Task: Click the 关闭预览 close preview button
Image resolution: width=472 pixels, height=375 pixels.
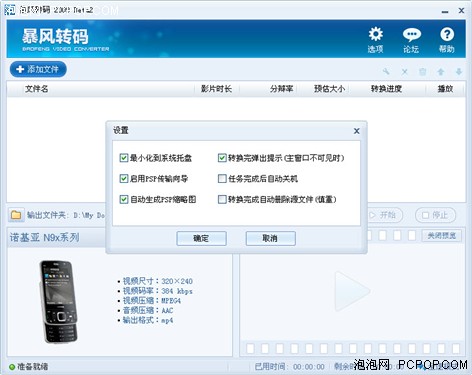Action: pos(442,236)
